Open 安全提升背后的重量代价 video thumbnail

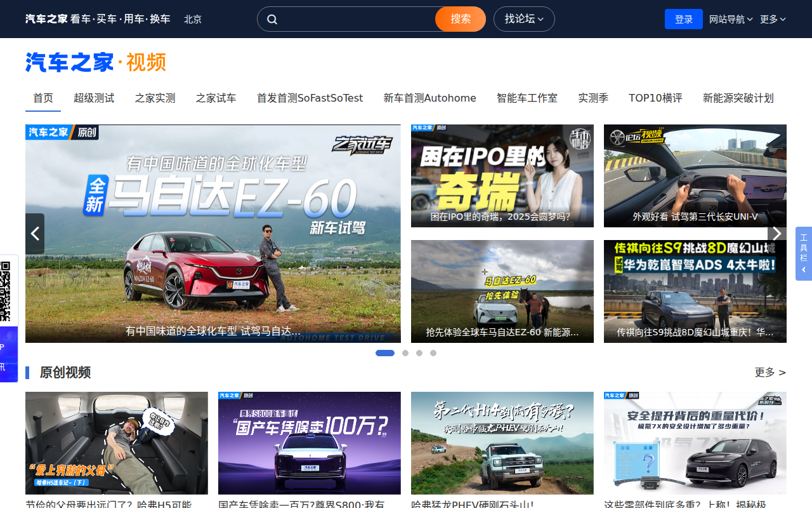tap(695, 443)
